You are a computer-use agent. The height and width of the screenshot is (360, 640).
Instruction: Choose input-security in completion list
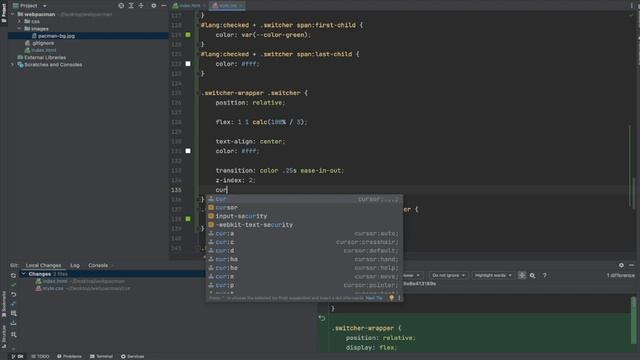click(x=304, y=216)
